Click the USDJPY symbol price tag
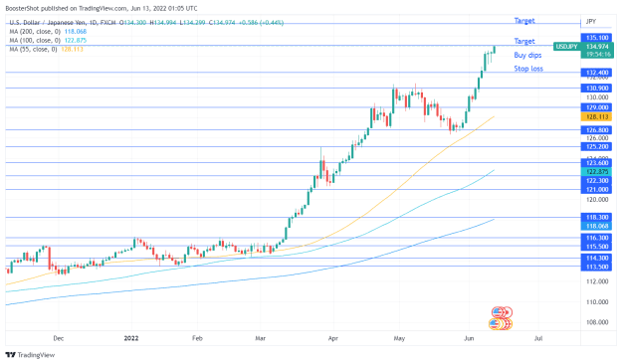622x364 pixels. tap(566, 47)
